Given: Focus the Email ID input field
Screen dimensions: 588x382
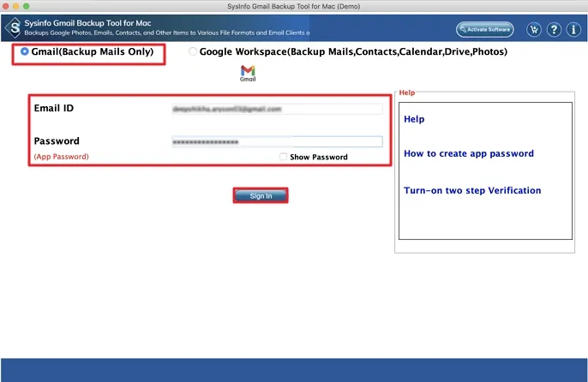Looking at the screenshot, I should (277, 109).
